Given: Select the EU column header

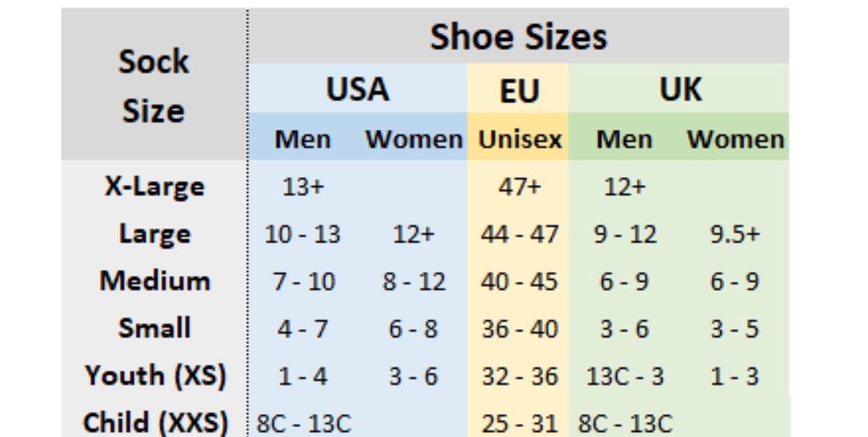Looking at the screenshot, I should tap(519, 91).
